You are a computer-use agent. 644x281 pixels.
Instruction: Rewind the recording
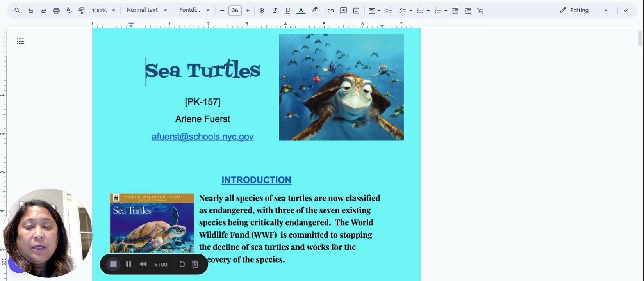pyautogui.click(x=143, y=264)
